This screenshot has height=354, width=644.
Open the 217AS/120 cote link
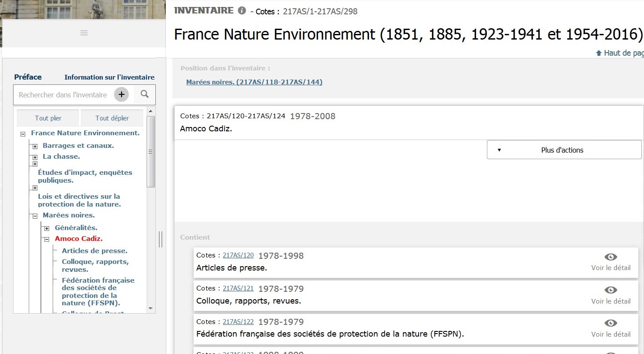238,255
